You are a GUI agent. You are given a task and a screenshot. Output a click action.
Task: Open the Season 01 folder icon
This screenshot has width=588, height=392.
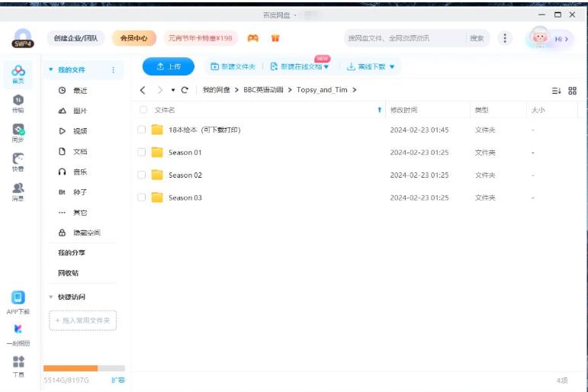point(157,153)
